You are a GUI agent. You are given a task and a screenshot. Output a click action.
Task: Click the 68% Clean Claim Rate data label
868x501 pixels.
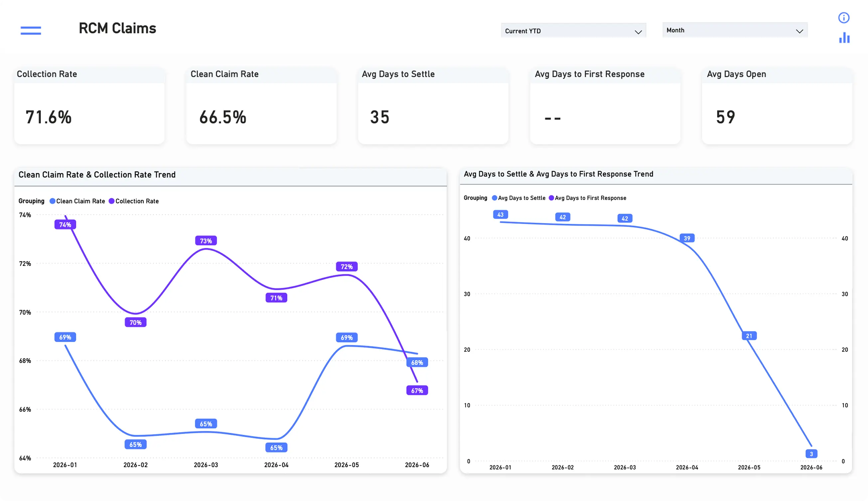[x=417, y=362]
